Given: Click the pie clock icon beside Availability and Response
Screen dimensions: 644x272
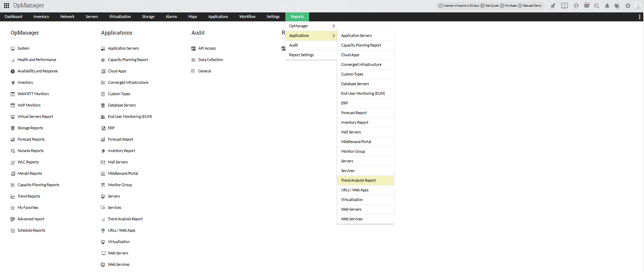Looking at the screenshot, I should point(13,71).
